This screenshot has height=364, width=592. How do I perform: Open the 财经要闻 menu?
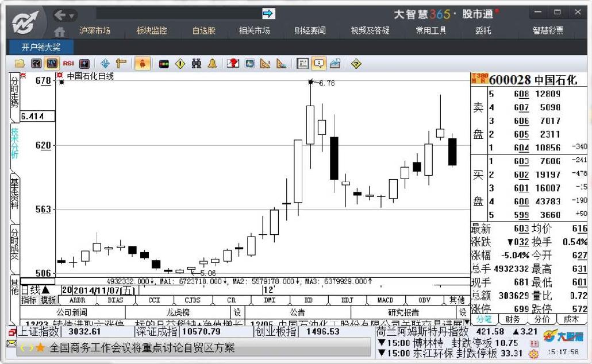coord(310,31)
